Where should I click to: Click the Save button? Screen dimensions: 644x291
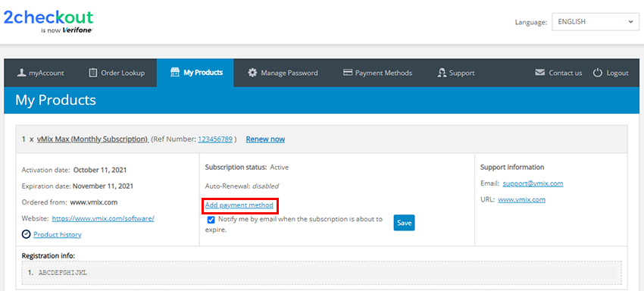coord(404,223)
